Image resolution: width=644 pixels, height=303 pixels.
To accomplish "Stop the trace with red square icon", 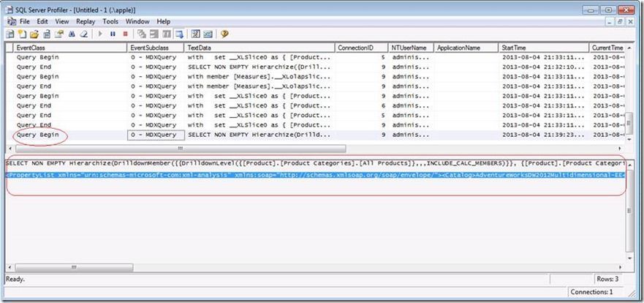I will pyautogui.click(x=126, y=34).
